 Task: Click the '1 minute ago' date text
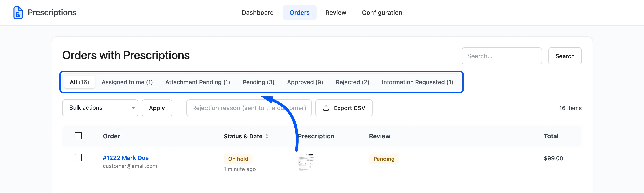tap(239, 169)
